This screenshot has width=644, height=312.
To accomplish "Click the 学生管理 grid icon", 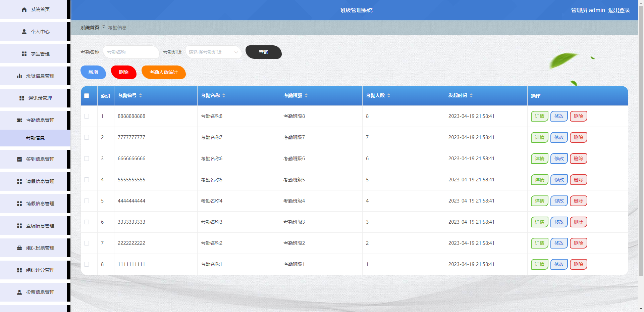I will pos(23,53).
